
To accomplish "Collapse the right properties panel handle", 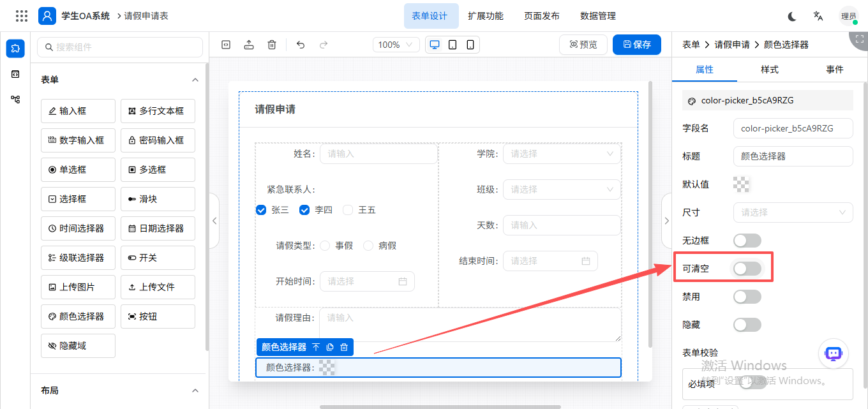I will 666,221.
